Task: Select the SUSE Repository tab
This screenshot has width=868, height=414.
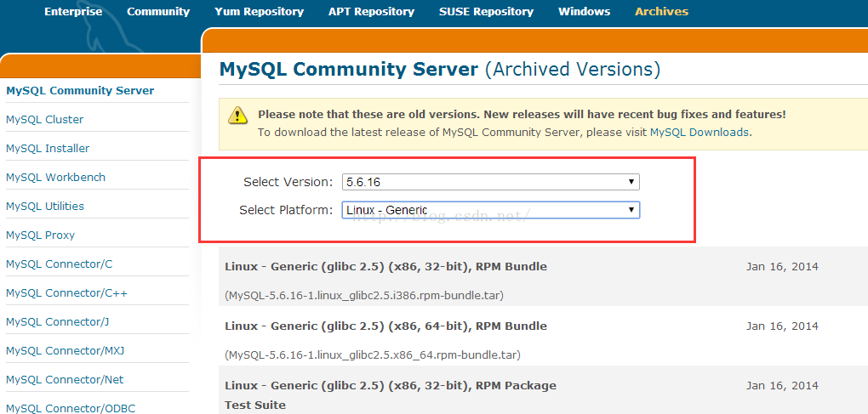Action: 486,12
